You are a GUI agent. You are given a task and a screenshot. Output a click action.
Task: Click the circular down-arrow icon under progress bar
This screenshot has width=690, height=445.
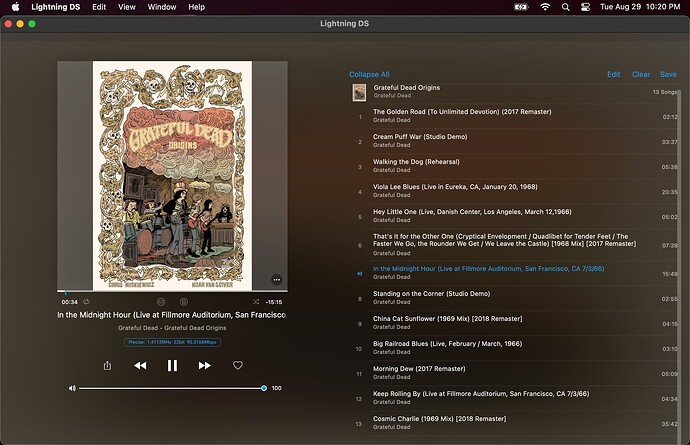(161, 302)
